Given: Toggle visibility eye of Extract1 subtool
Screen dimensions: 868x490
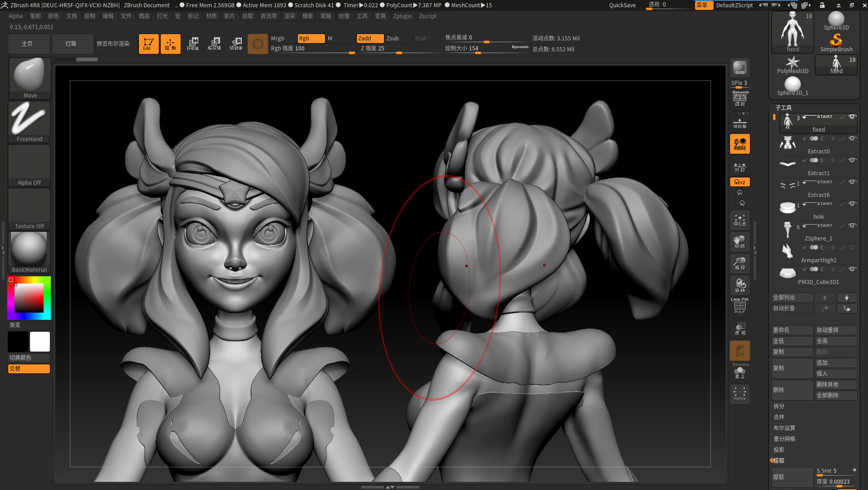Looking at the screenshot, I should pos(852,160).
